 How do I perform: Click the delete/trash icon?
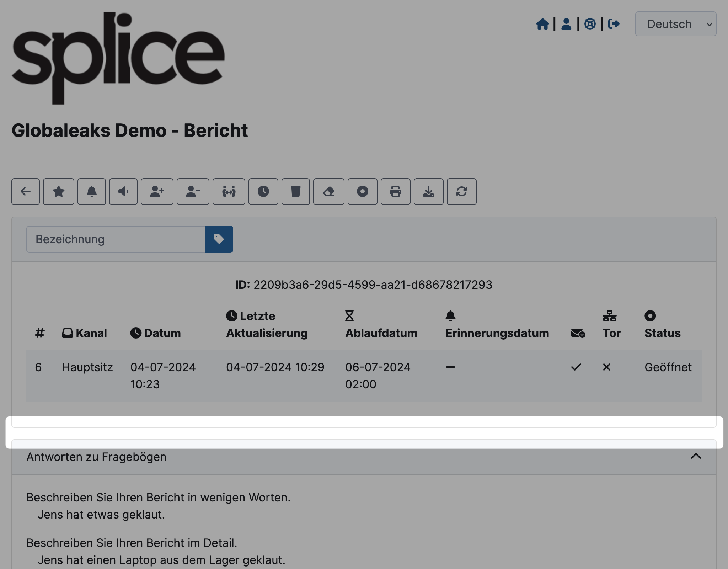click(x=295, y=191)
